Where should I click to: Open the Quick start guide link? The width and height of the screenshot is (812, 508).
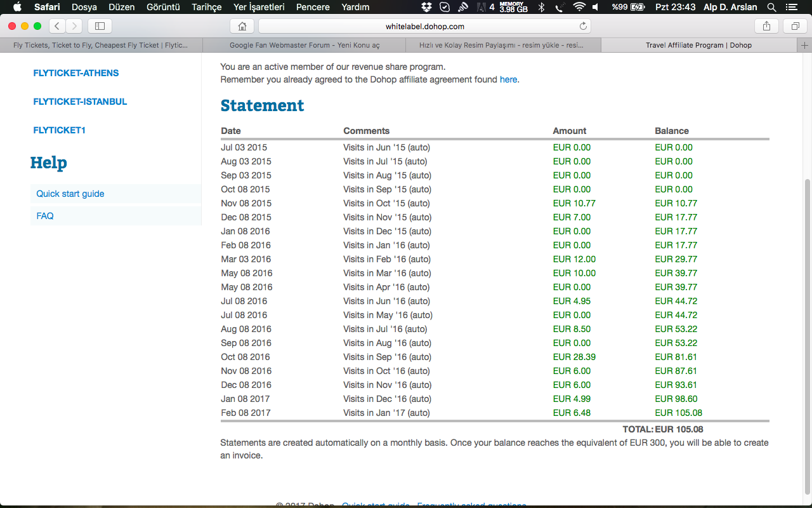pos(70,194)
